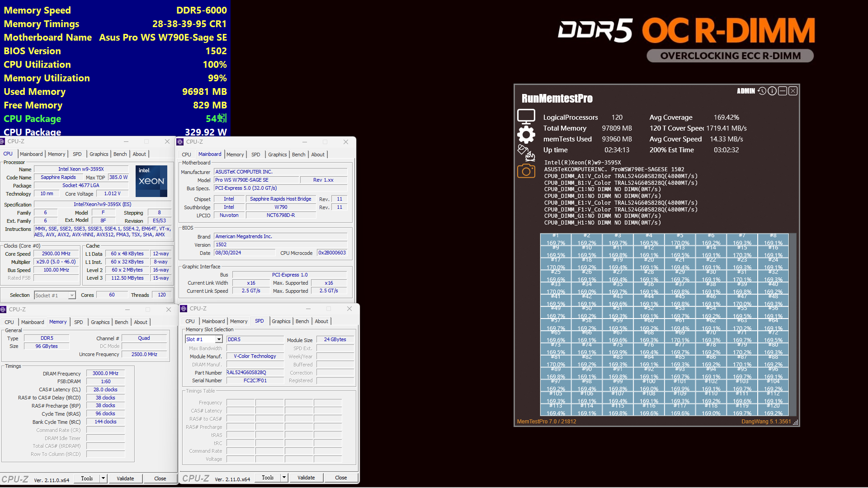Click the info icon in RunMemtestPro
868x488 pixels.
pos(772,91)
